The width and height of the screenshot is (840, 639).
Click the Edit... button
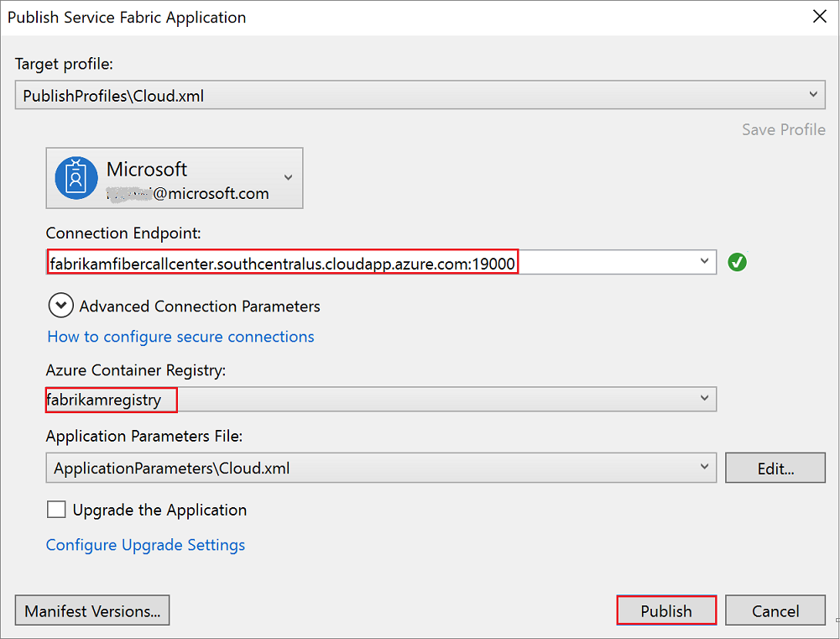coord(775,469)
